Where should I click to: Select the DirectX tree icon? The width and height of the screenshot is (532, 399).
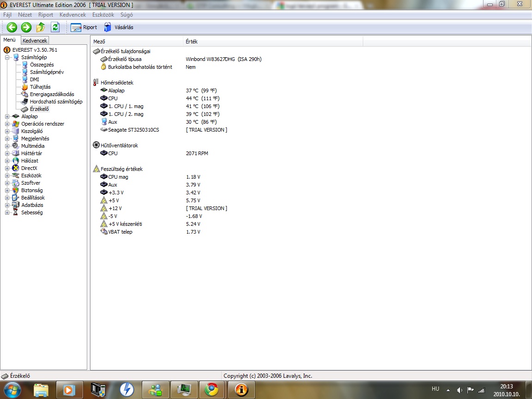tap(16, 168)
